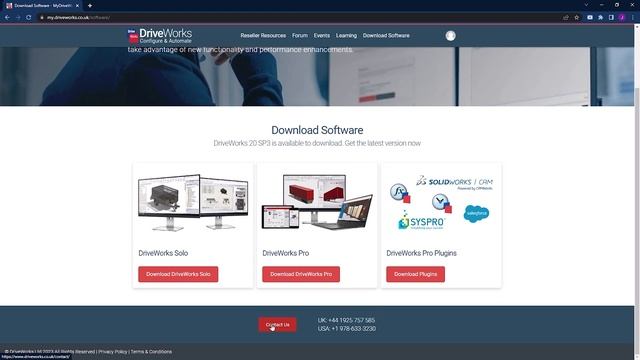Open Reseller Resources menu

(263, 36)
